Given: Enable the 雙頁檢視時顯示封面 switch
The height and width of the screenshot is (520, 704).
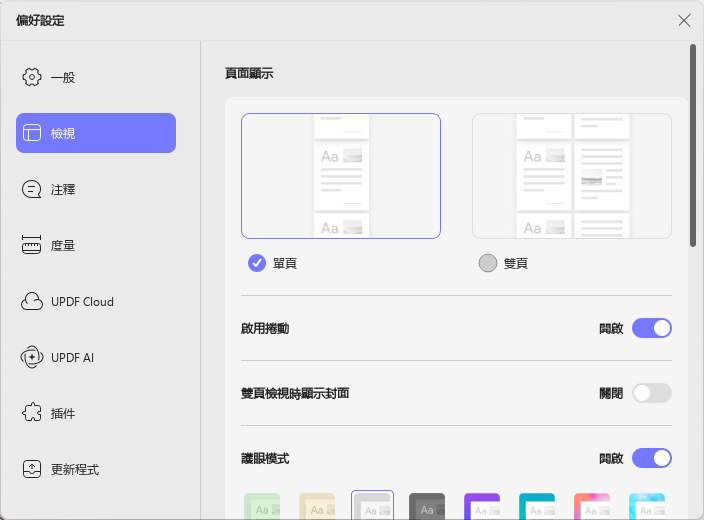Looking at the screenshot, I should (652, 393).
